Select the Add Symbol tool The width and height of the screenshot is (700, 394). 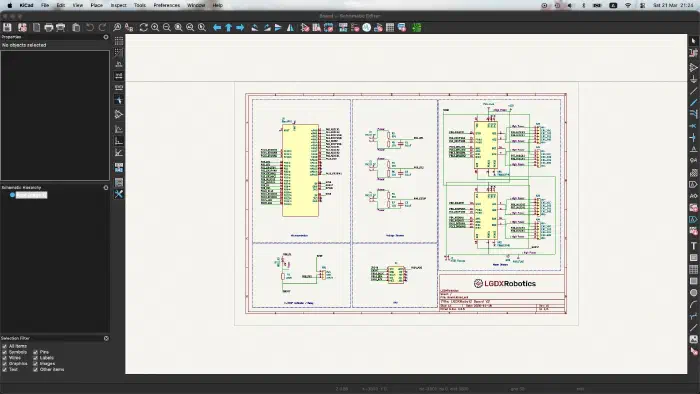coord(693,67)
